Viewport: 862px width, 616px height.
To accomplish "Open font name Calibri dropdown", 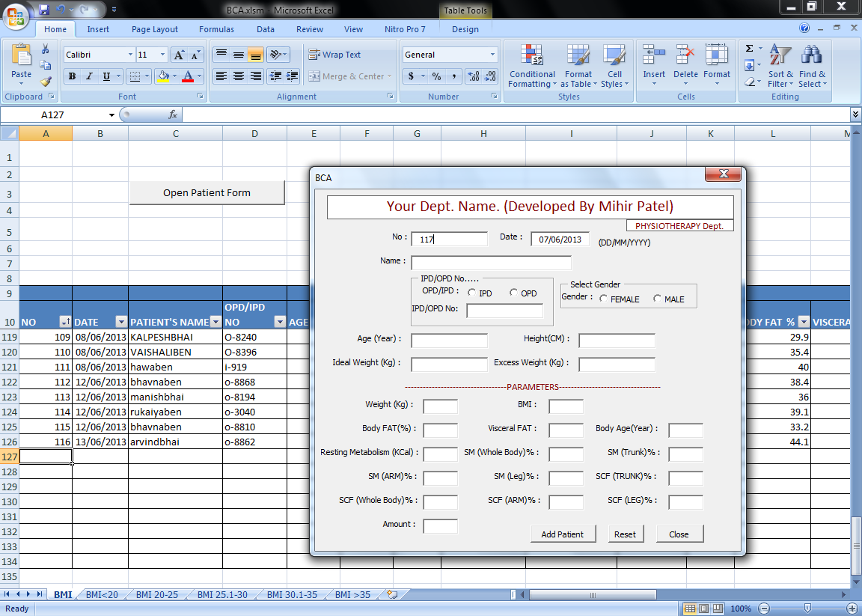I will point(130,55).
